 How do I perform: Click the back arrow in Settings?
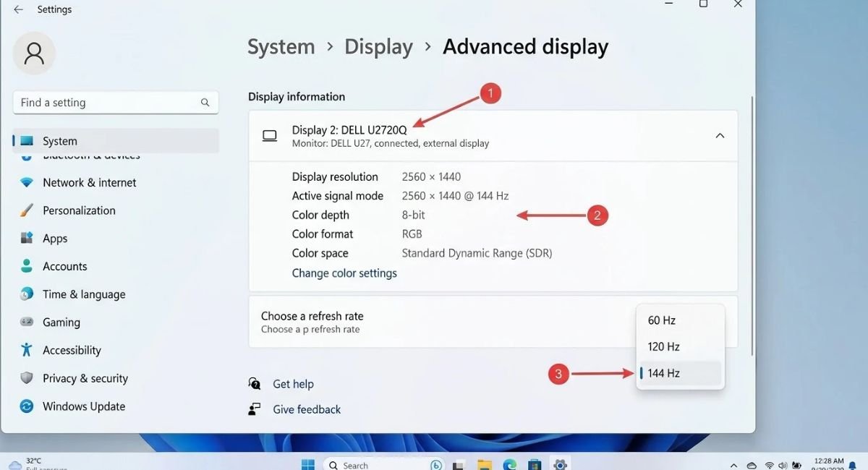point(18,9)
